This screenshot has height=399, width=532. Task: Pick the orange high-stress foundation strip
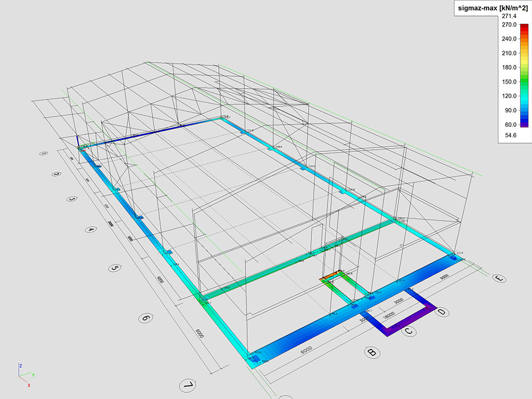pos(331,275)
